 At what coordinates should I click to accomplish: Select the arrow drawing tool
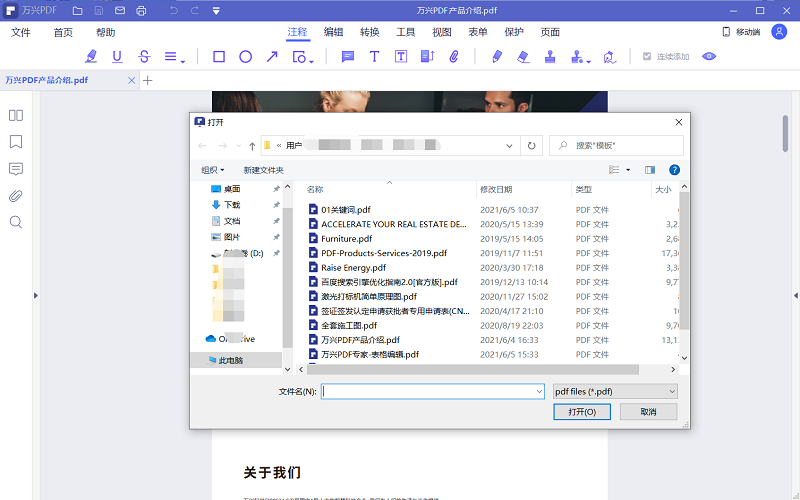coord(272,57)
